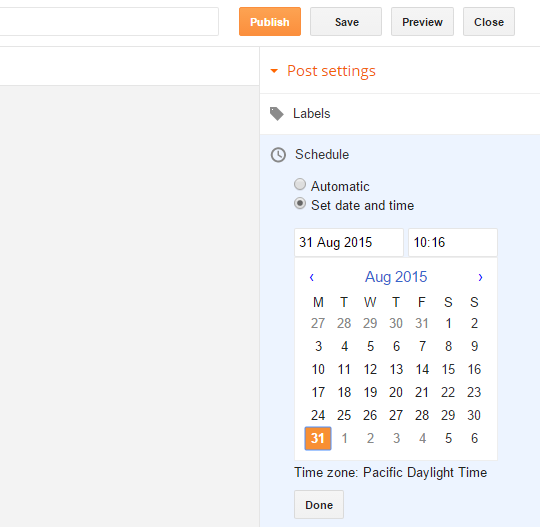This screenshot has height=527, width=540.
Task: Click the Schedule clock icon
Action: (x=278, y=155)
